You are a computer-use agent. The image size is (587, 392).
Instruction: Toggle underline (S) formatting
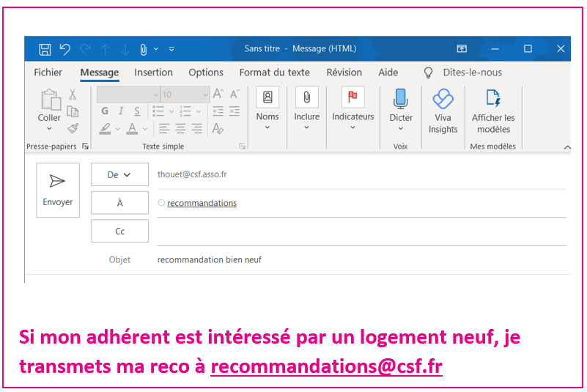(137, 111)
